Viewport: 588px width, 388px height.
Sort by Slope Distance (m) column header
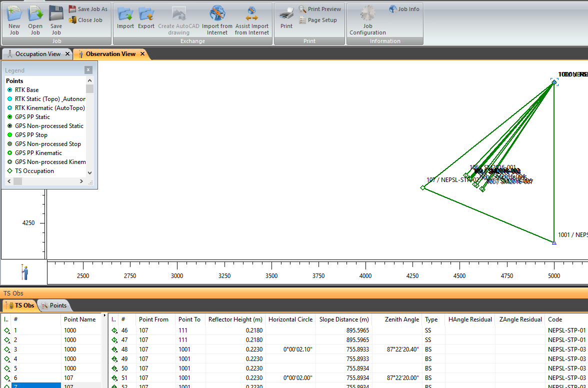(x=343, y=319)
